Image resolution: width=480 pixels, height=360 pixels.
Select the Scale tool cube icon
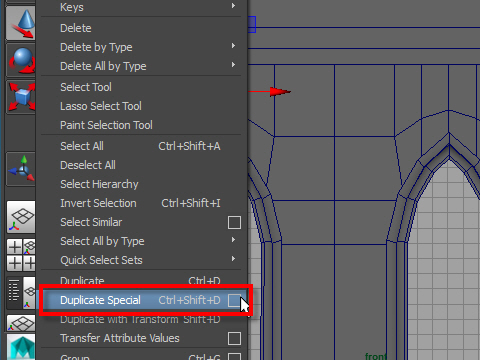click(21, 97)
